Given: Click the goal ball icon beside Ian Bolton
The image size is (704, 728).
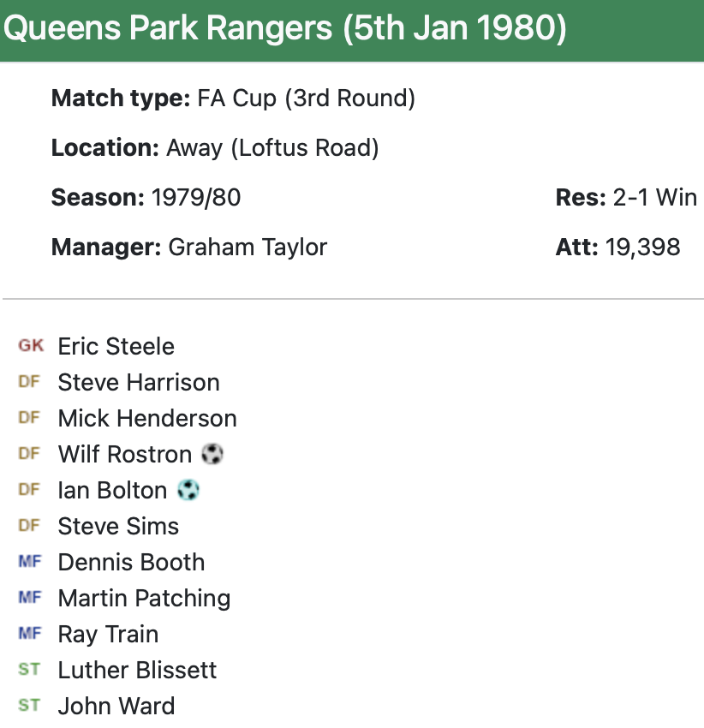Looking at the screenshot, I should click(x=188, y=490).
